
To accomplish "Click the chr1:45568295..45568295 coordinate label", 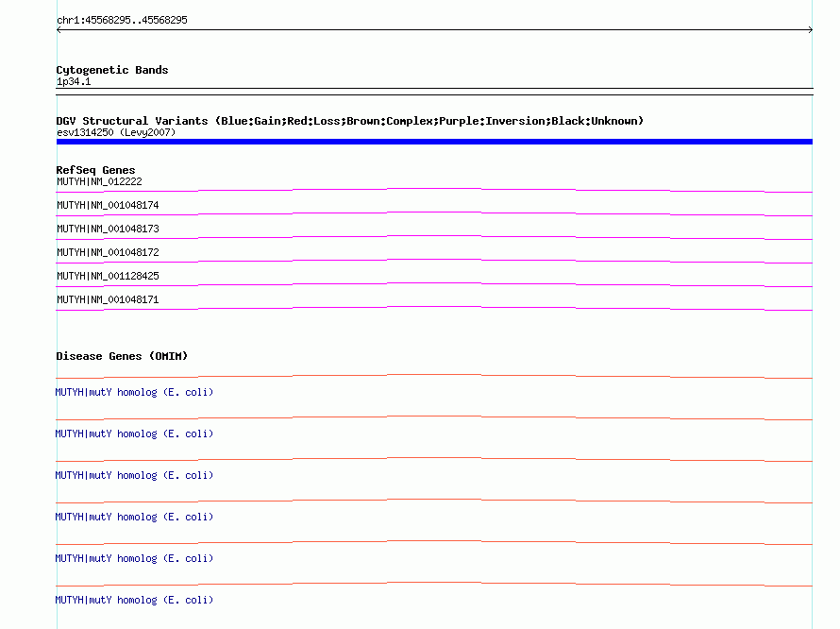I will click(122, 21).
